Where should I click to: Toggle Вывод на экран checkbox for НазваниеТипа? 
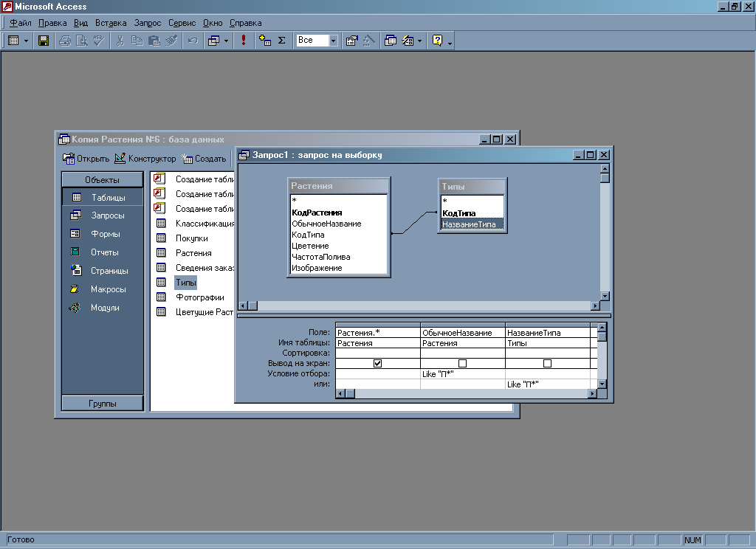[x=547, y=364]
